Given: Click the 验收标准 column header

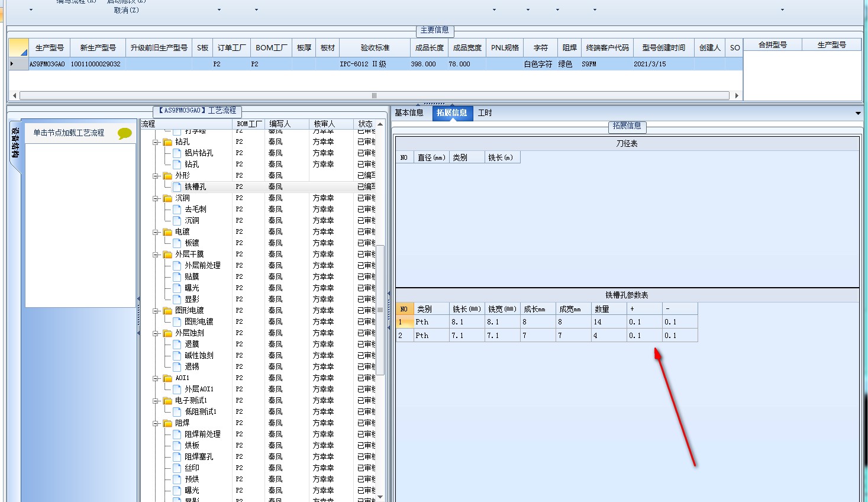Looking at the screenshot, I should [375, 48].
